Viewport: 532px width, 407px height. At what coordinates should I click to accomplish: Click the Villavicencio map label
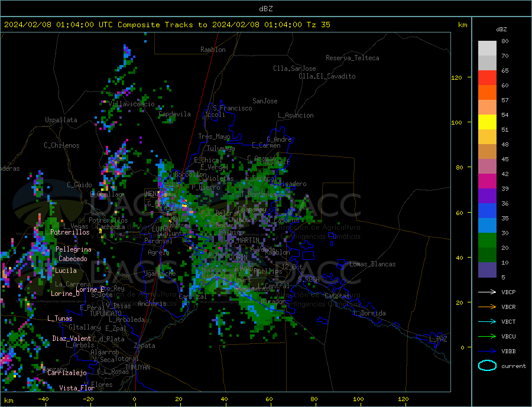click(132, 104)
